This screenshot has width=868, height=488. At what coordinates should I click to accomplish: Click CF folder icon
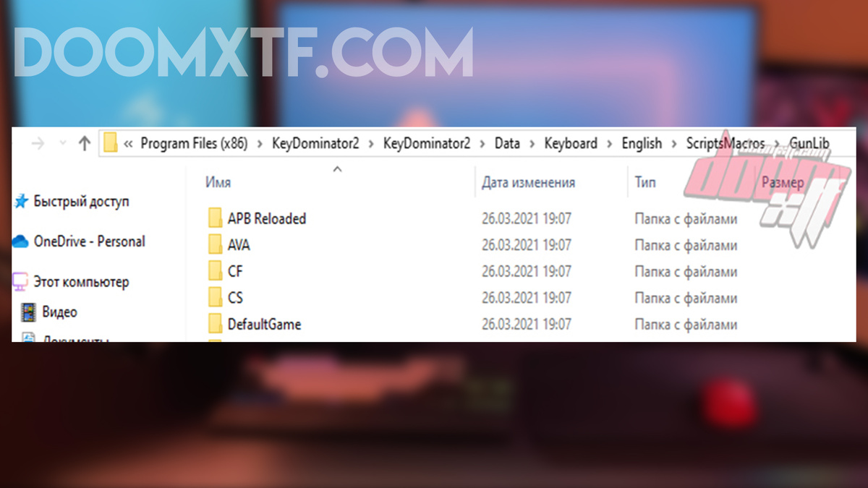click(215, 272)
